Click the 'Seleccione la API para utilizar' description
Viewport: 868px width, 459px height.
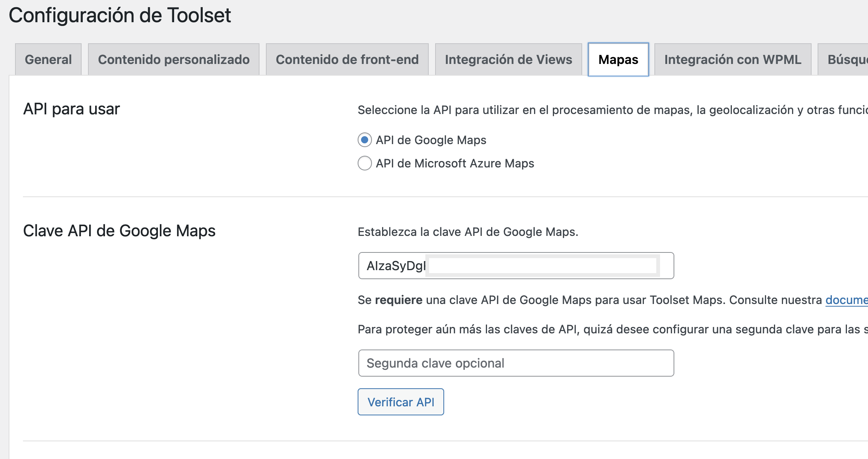pos(613,110)
